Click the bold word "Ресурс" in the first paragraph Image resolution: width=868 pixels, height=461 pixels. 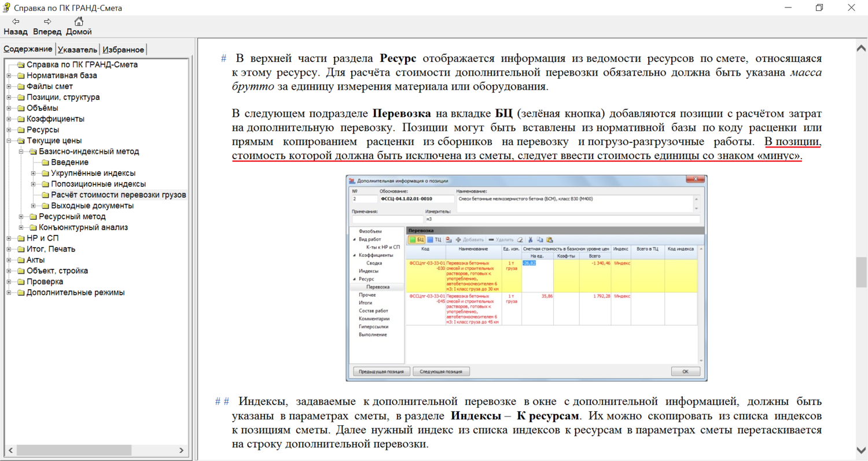click(x=398, y=58)
